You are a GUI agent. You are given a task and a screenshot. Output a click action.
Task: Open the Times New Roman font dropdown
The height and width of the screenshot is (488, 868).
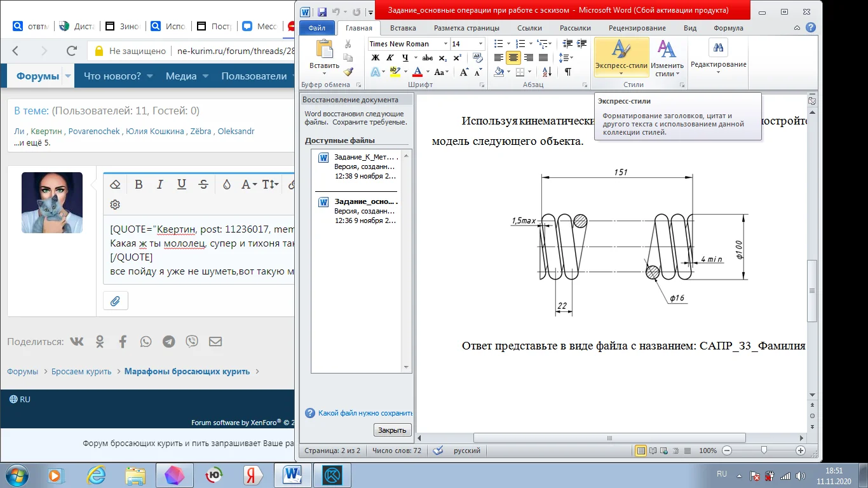click(x=444, y=44)
